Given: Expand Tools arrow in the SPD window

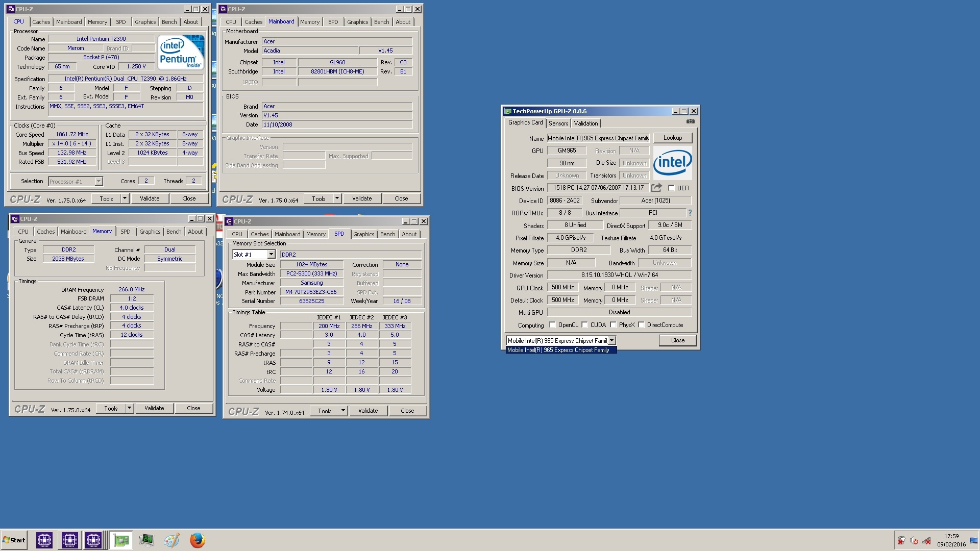Looking at the screenshot, I should [343, 411].
